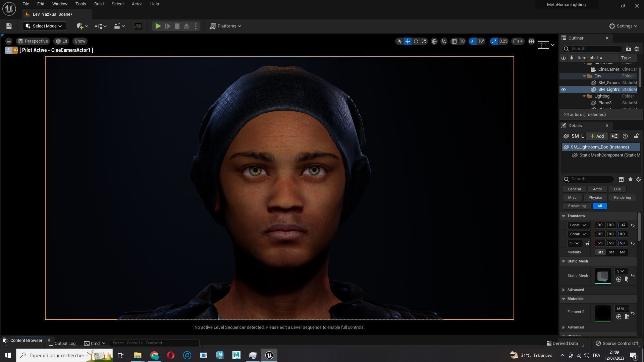Open the Build menu

(99, 4)
